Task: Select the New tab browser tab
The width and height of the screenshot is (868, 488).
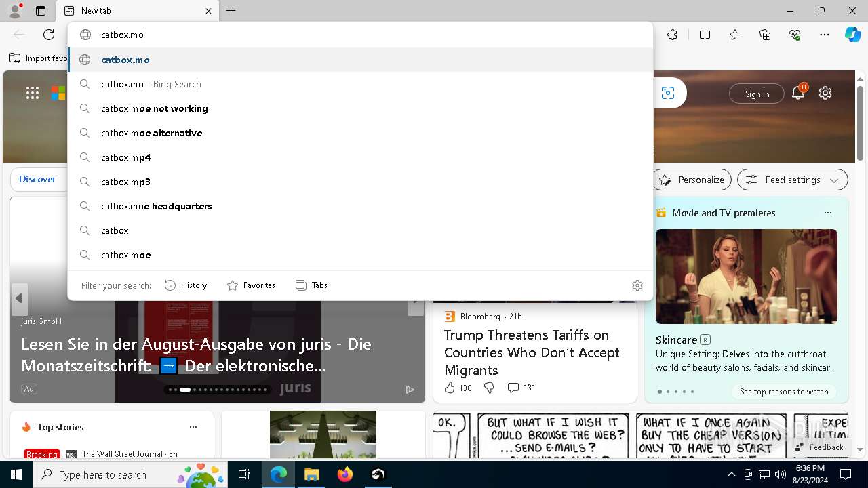Action: (138, 11)
